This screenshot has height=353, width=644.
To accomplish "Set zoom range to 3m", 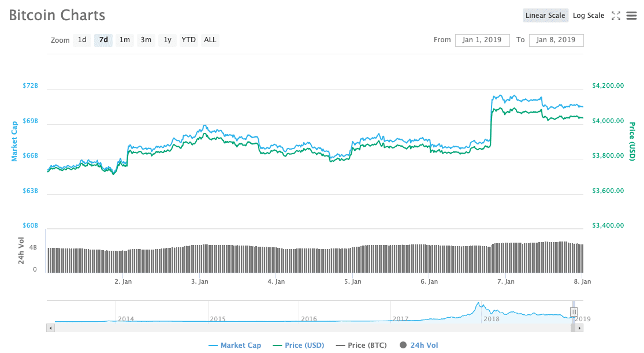I will [146, 40].
